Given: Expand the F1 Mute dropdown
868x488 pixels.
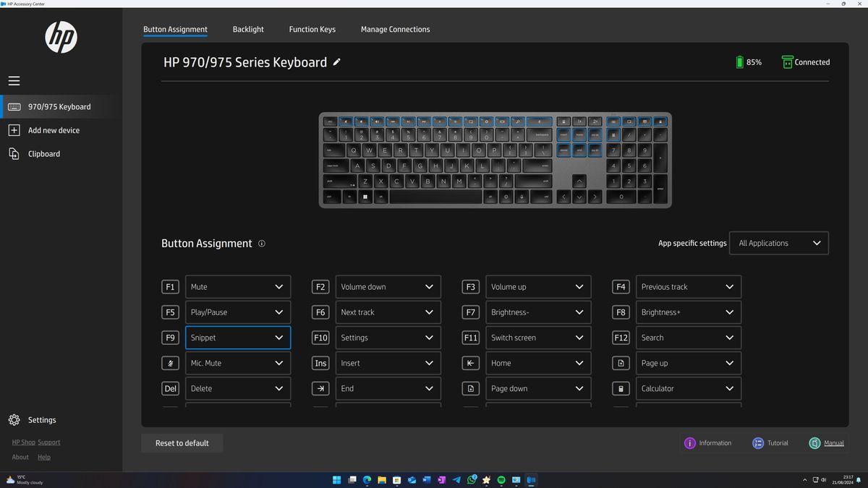Looking at the screenshot, I should (238, 287).
